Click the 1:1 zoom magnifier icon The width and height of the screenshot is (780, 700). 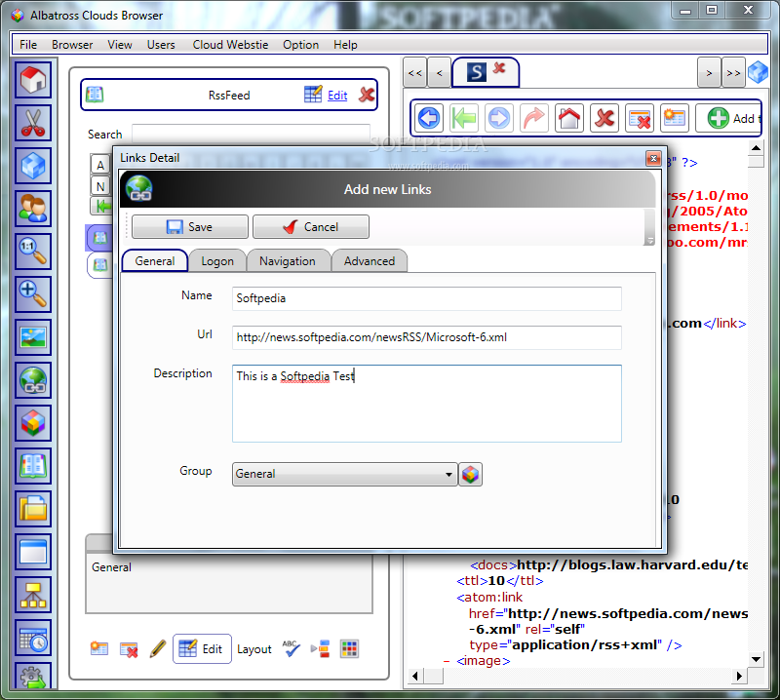click(33, 252)
